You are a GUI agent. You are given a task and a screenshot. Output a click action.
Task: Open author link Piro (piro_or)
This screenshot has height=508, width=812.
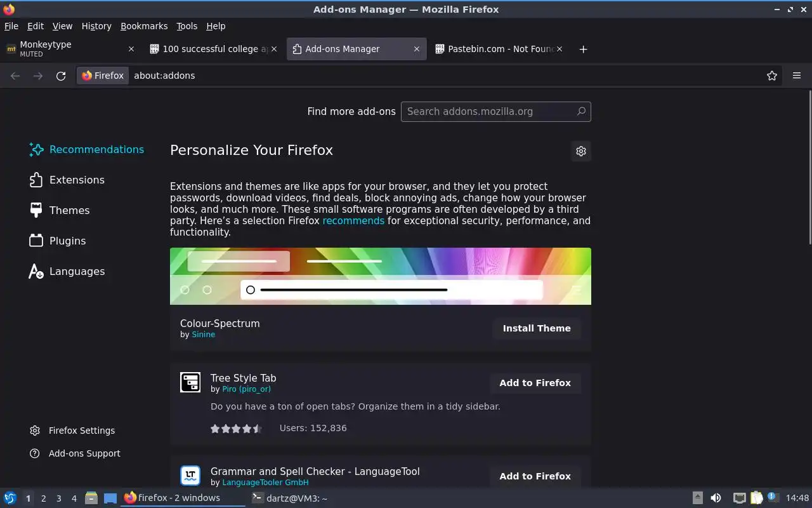tap(246, 389)
